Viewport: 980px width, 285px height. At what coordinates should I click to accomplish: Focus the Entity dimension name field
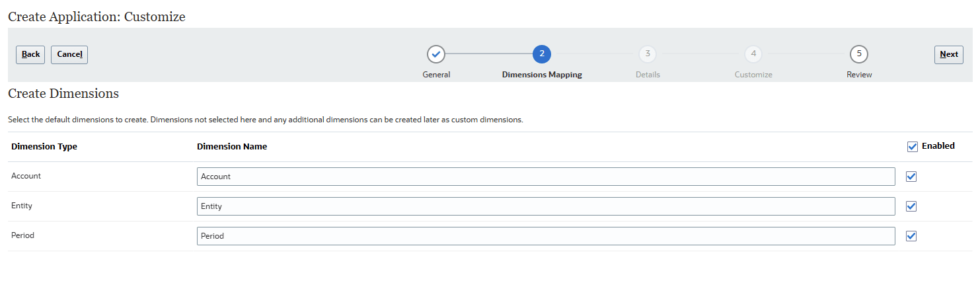pyautogui.click(x=545, y=206)
